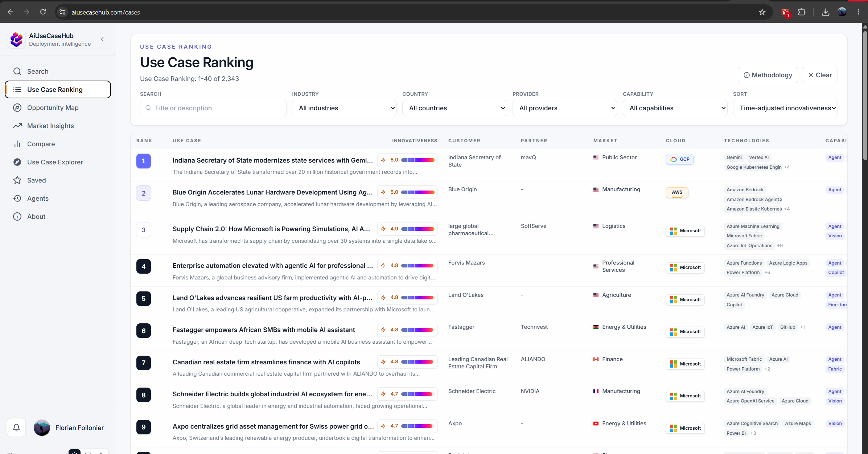Viewport: 868px width, 454px height.
Task: Expand the +4 technologies in Indiana row
Action: tap(787, 167)
